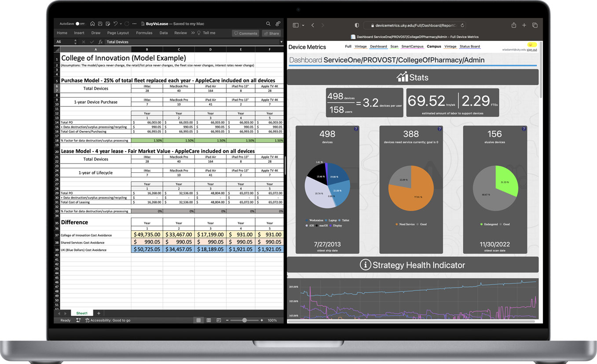The width and height of the screenshot is (597, 364).
Task: Click the Save icon in Excel toolbar
Action: coord(100,24)
